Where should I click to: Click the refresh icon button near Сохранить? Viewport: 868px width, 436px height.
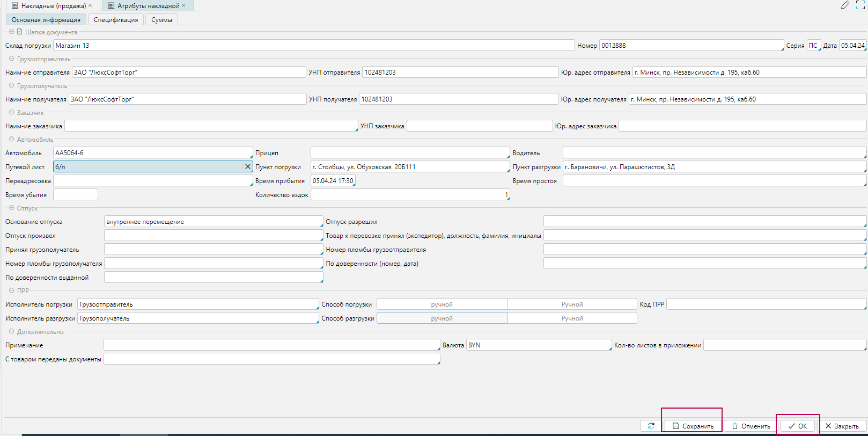pos(651,426)
